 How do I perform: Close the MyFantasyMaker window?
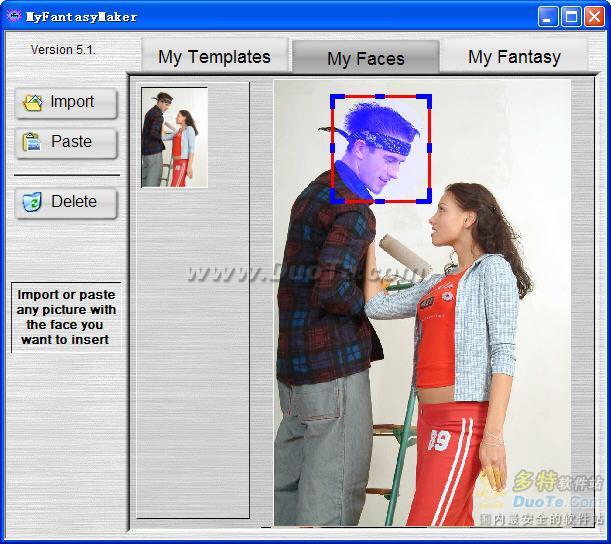click(x=593, y=16)
